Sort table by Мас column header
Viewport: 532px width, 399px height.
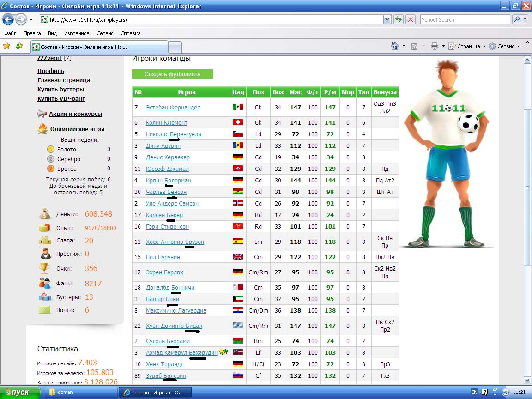click(296, 92)
